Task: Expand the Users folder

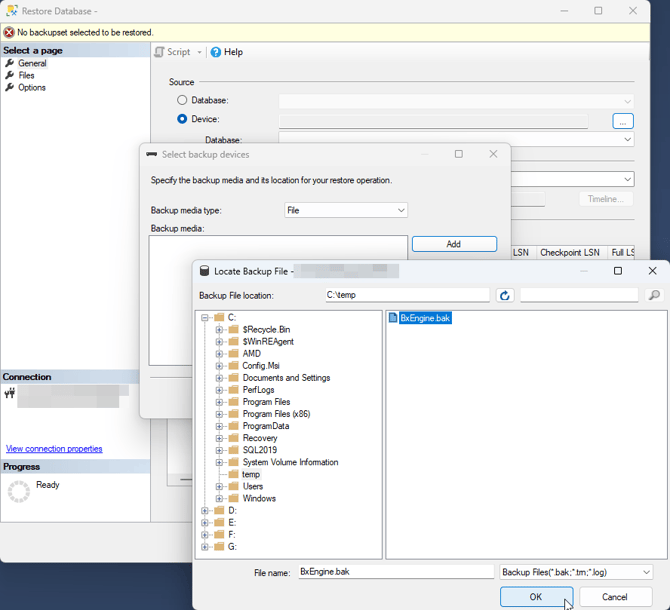Action: (219, 487)
